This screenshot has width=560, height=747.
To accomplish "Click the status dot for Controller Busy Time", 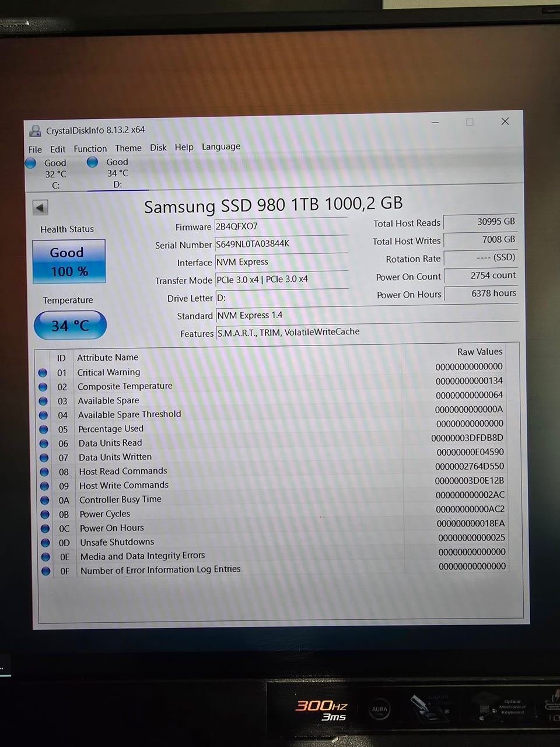I will 44,500.
